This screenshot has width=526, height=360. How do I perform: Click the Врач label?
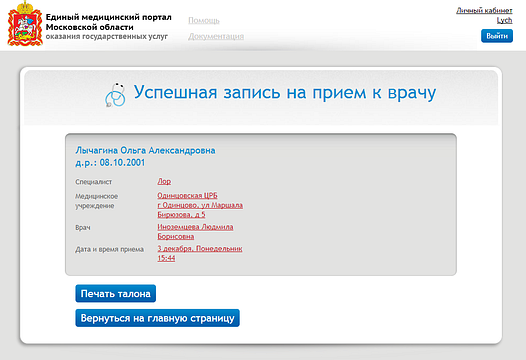[83, 227]
